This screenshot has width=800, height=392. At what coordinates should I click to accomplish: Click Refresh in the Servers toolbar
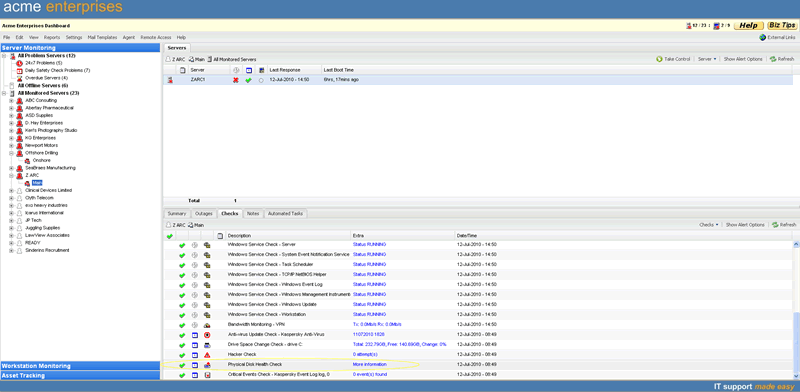782,59
